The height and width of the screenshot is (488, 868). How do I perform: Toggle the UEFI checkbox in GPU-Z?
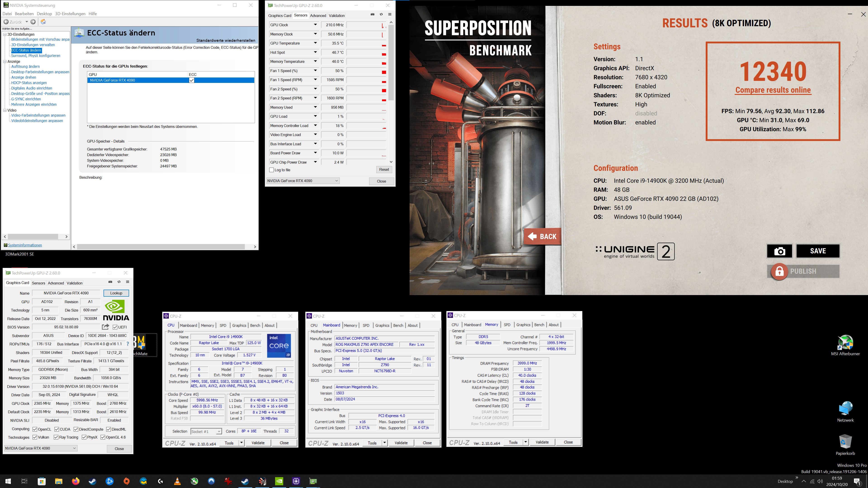[115, 327]
